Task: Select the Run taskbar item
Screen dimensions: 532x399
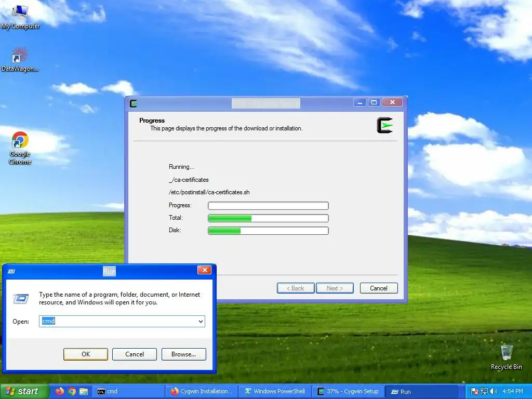Action: (421, 391)
